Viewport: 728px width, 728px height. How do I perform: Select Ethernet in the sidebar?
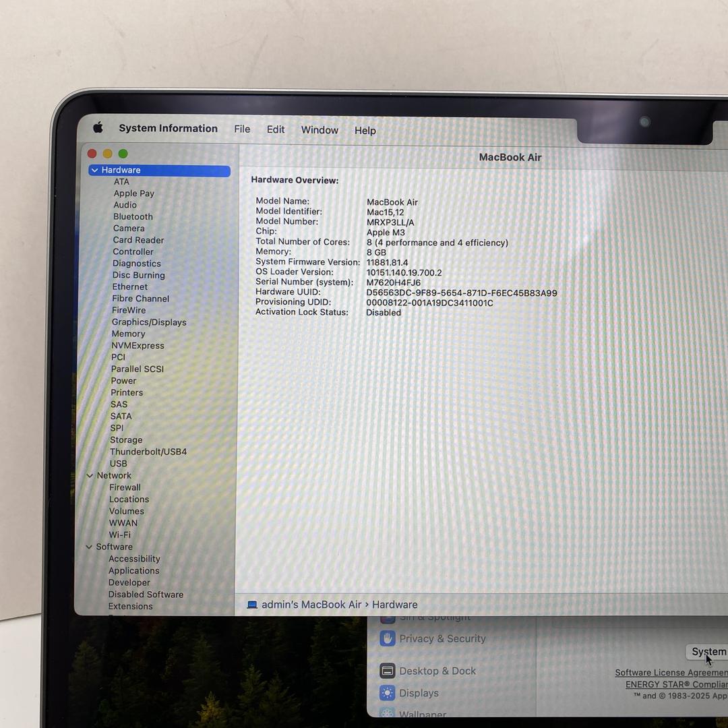tap(129, 287)
